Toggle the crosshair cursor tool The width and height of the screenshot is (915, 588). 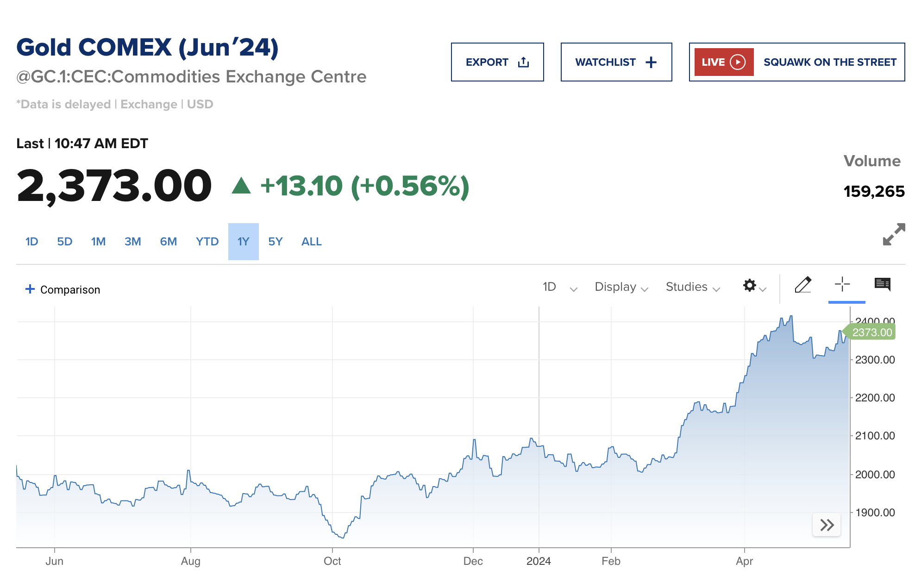[x=842, y=285]
